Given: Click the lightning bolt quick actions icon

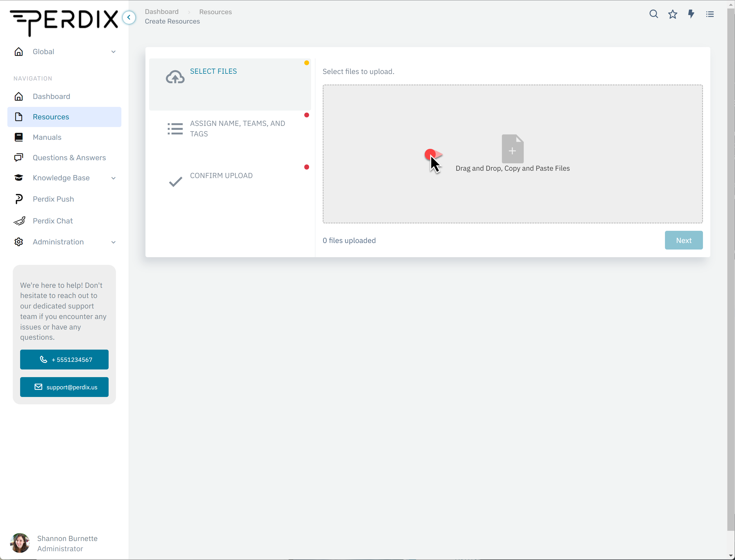Looking at the screenshot, I should click(x=691, y=14).
